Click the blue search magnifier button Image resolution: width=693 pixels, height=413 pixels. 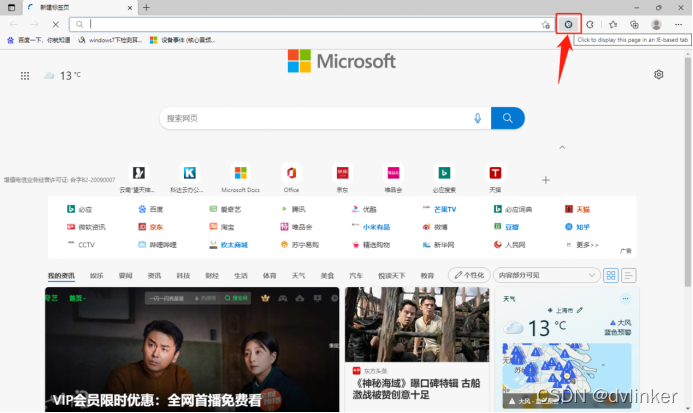508,118
